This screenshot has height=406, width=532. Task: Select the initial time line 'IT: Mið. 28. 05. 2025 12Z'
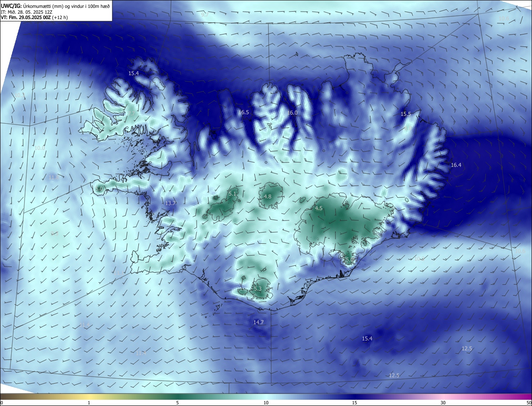(27, 12)
